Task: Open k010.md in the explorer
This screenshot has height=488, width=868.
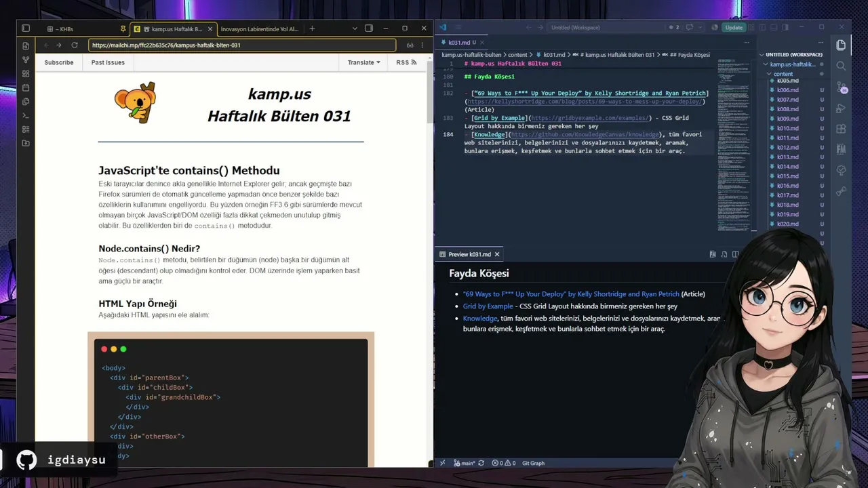Action: click(788, 128)
